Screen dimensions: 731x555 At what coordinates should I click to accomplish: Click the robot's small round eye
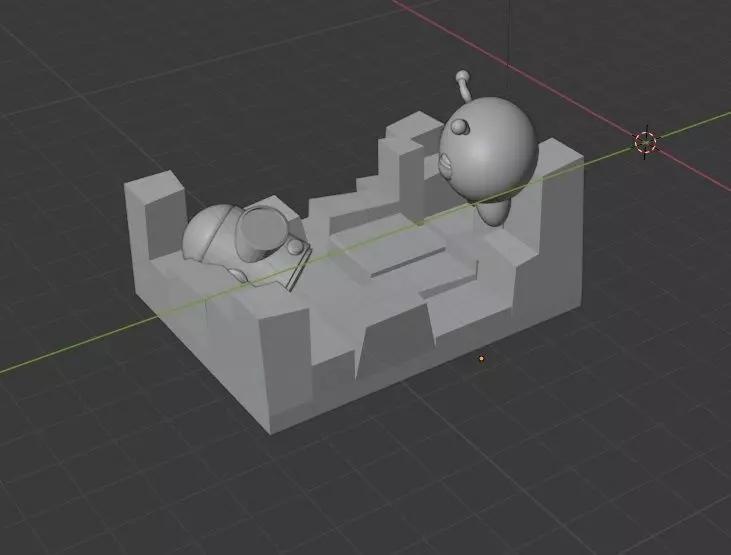460,127
